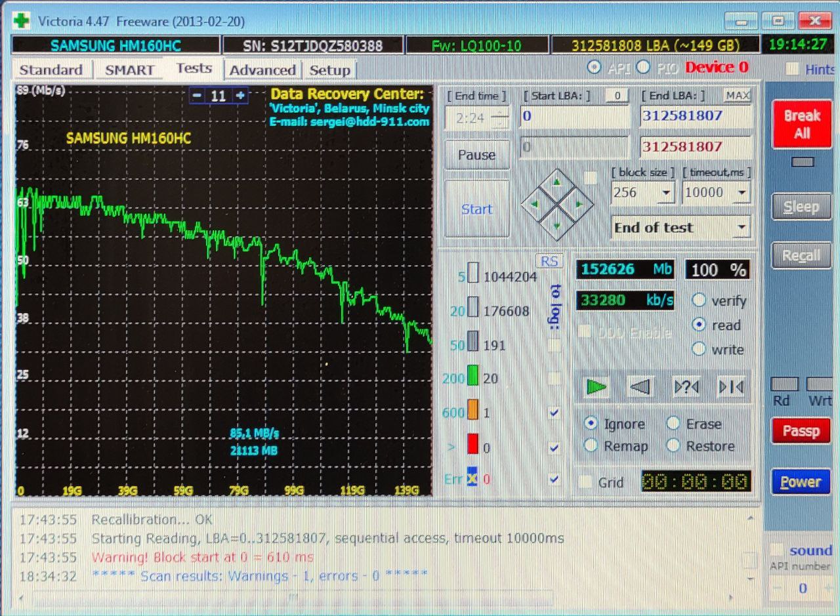
Task: Click the reverse scan direction arrow icon
Action: pyautogui.click(x=640, y=387)
